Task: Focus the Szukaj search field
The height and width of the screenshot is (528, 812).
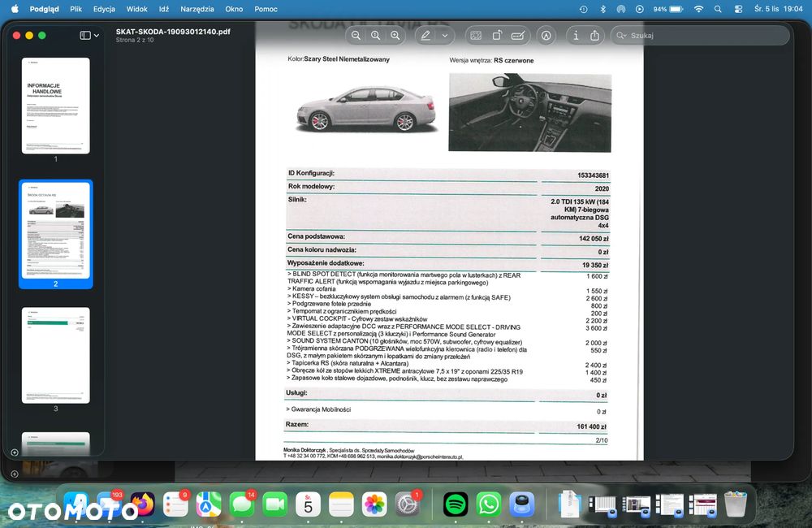Action: [x=700, y=35]
